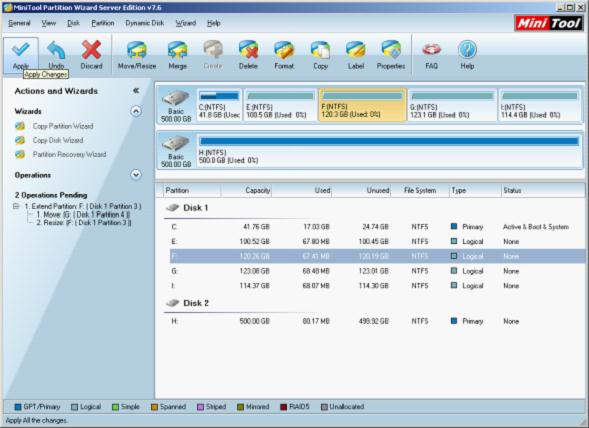Click the Label partition icon
Screen dimensions: 589x428
pyautogui.click(x=355, y=50)
